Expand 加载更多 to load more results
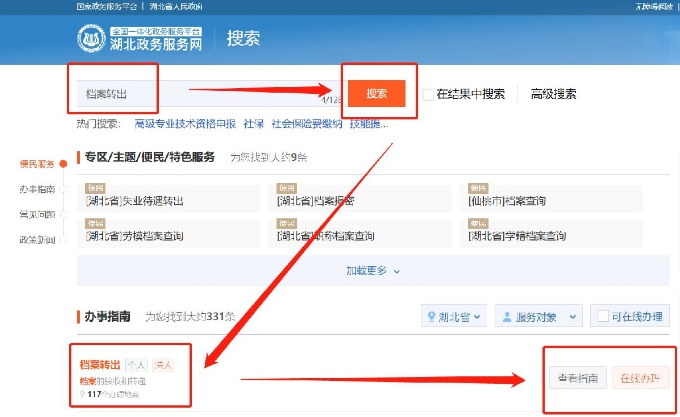 tap(373, 271)
